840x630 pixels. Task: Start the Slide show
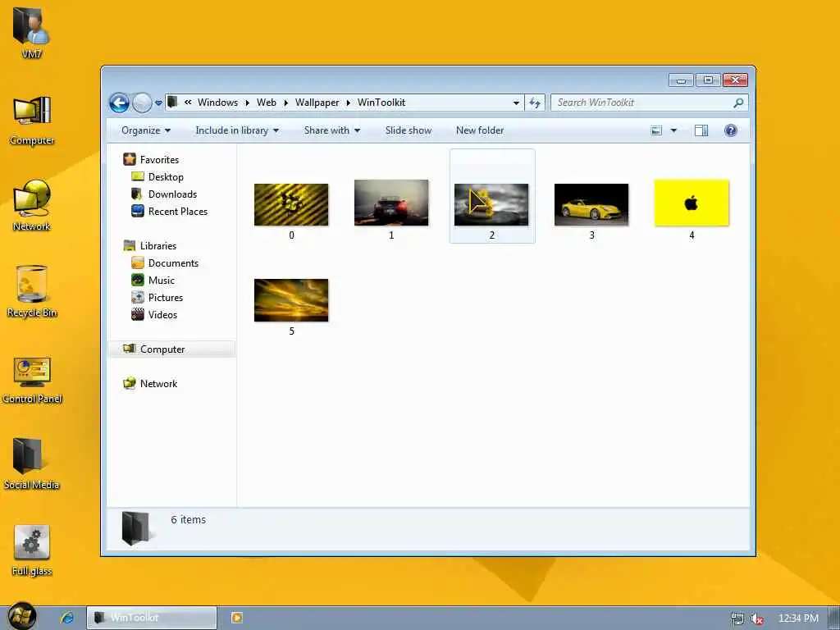(409, 130)
